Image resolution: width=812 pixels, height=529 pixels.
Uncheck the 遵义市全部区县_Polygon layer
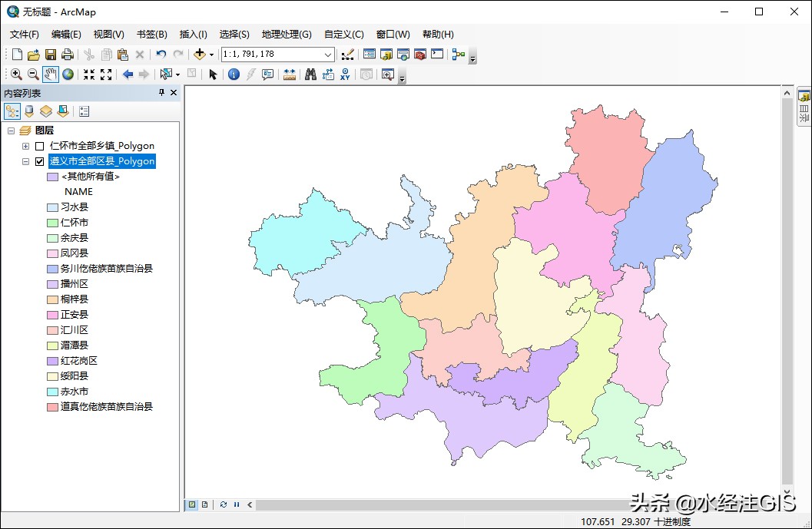[x=39, y=161]
